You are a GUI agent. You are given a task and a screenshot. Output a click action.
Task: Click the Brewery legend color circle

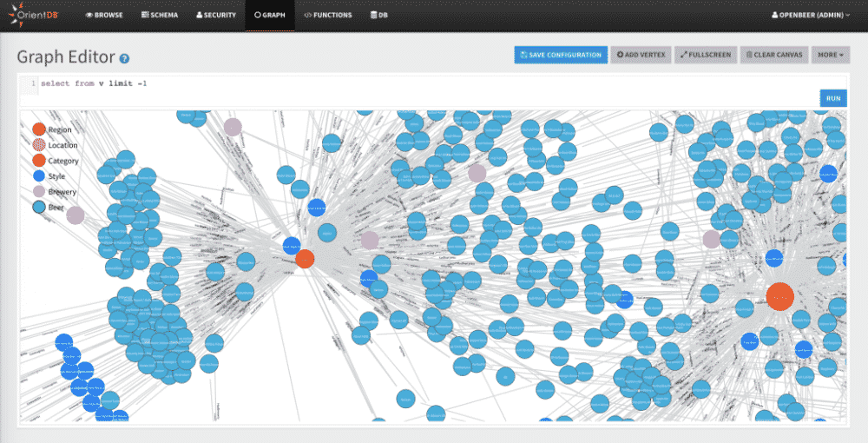(39, 192)
